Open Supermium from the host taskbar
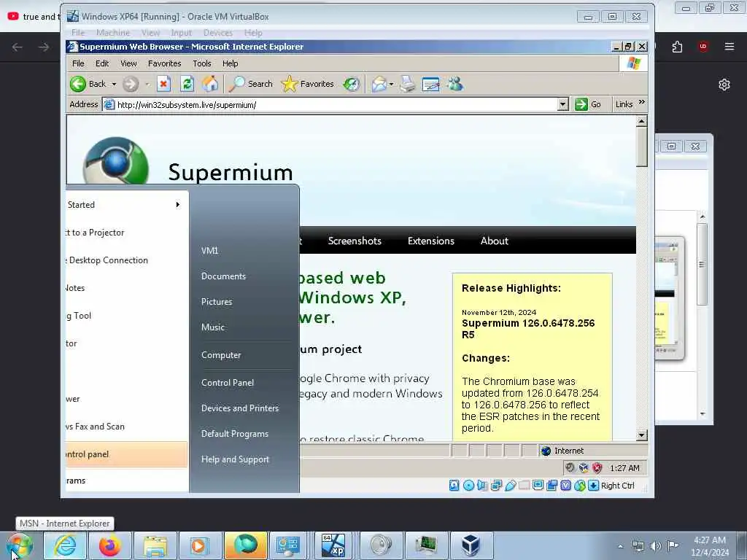Viewport: 747px width, 560px height. click(x=245, y=545)
